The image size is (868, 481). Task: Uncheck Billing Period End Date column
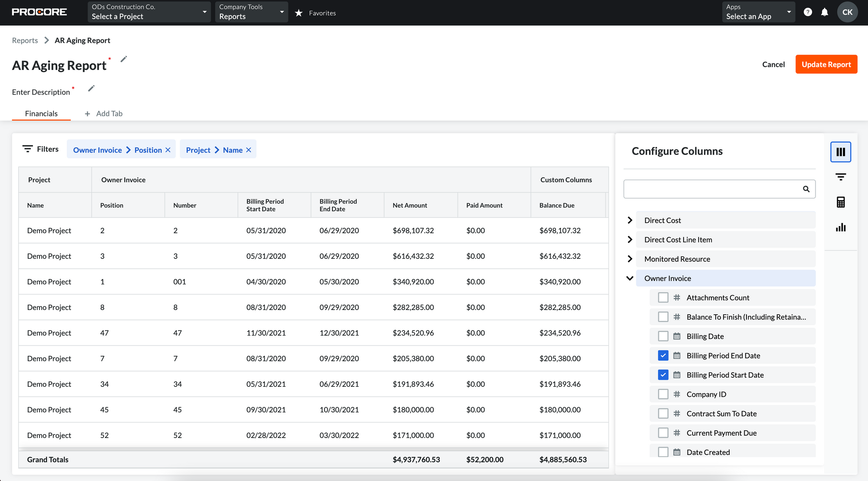tap(663, 356)
